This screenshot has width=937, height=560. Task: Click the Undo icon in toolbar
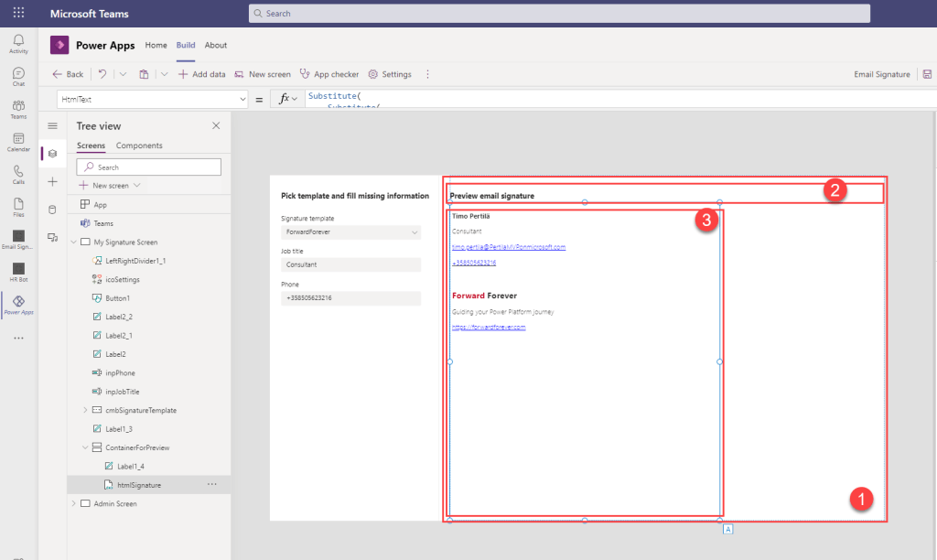tap(102, 74)
